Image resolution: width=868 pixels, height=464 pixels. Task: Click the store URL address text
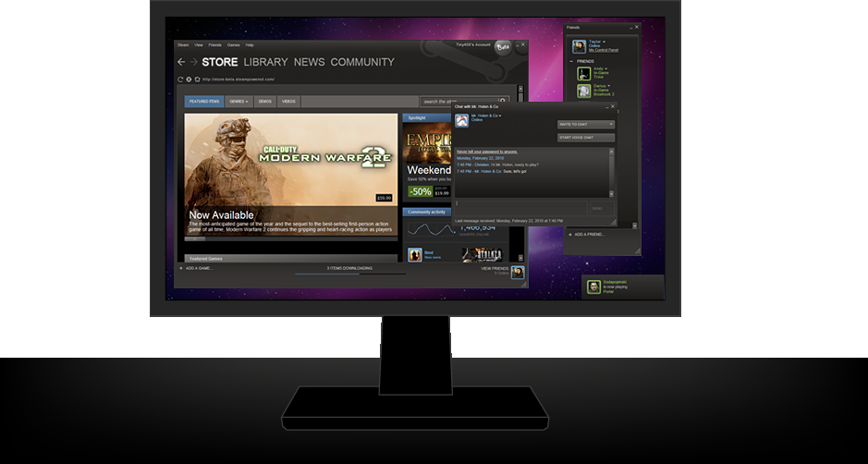point(238,79)
